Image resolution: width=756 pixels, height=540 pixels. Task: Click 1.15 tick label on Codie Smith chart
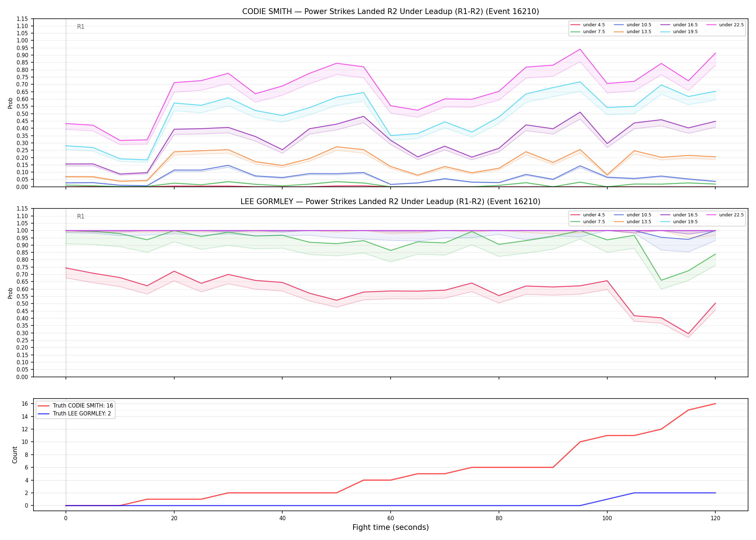22,19
